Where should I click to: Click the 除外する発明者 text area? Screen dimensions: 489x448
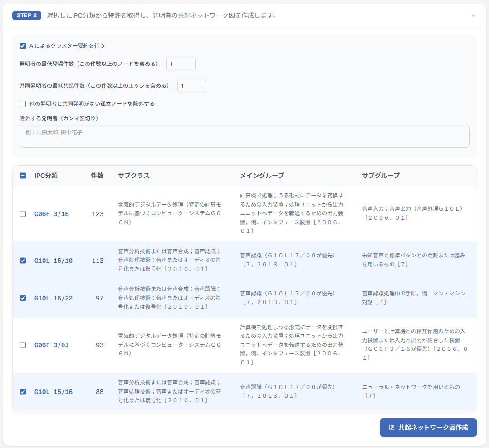pyautogui.click(x=244, y=136)
